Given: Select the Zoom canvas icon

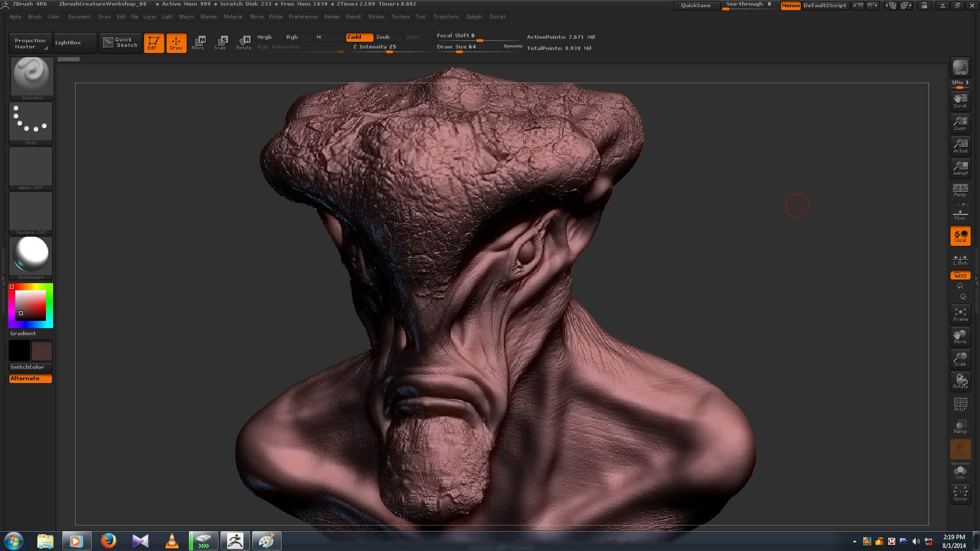Looking at the screenshot, I should (x=960, y=123).
